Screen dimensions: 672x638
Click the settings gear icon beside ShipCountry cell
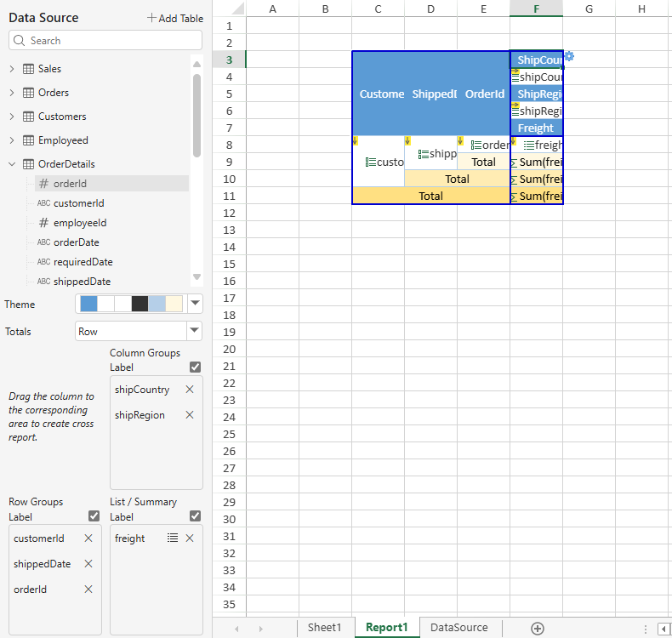[569, 56]
